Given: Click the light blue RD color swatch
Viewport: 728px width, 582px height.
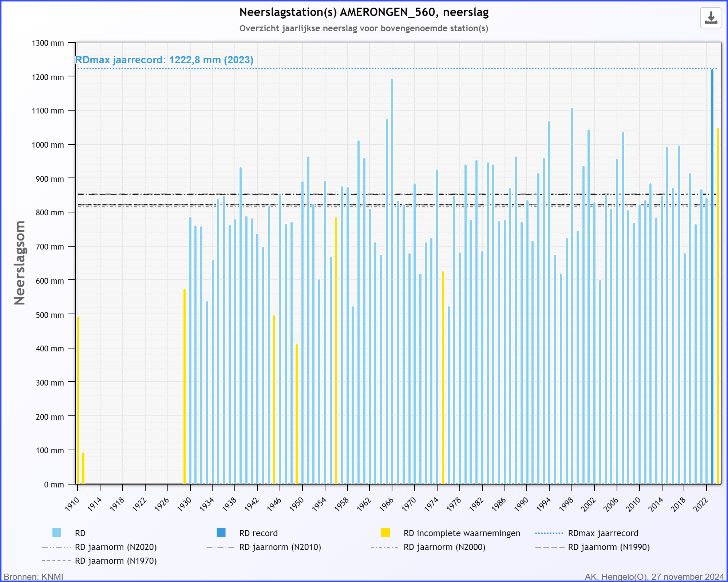Looking at the screenshot, I should (57, 533).
